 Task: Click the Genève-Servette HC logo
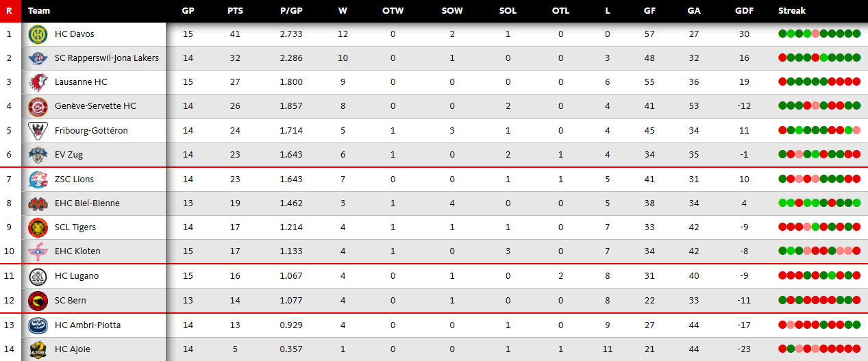click(37, 106)
